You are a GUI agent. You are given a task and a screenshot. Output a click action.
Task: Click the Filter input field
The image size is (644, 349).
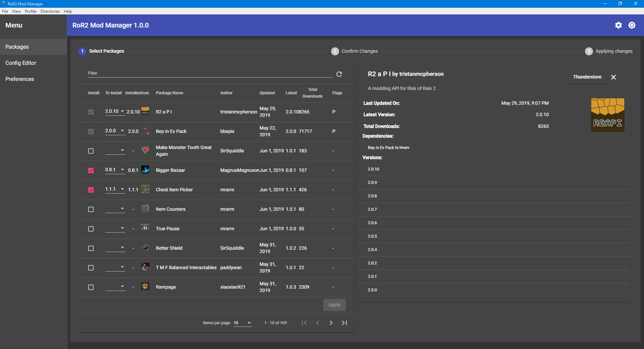coord(210,73)
